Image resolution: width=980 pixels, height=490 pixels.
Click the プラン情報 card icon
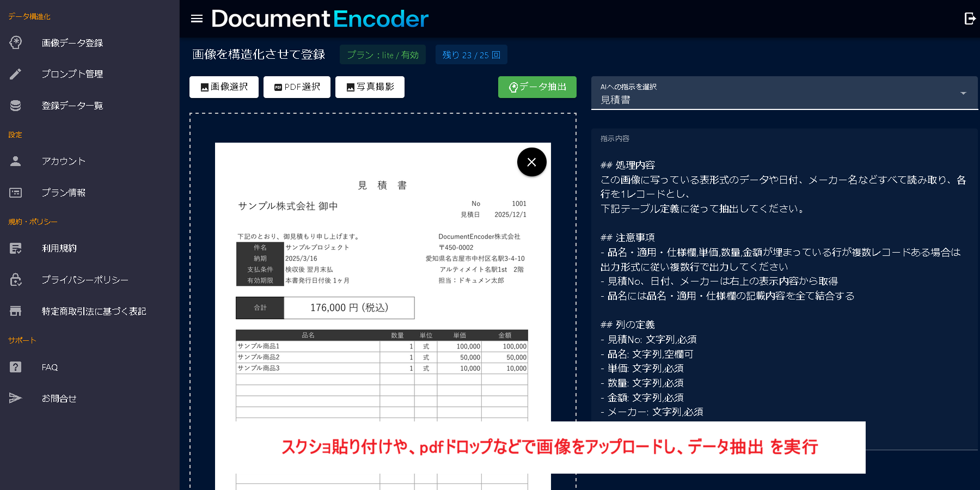16,193
